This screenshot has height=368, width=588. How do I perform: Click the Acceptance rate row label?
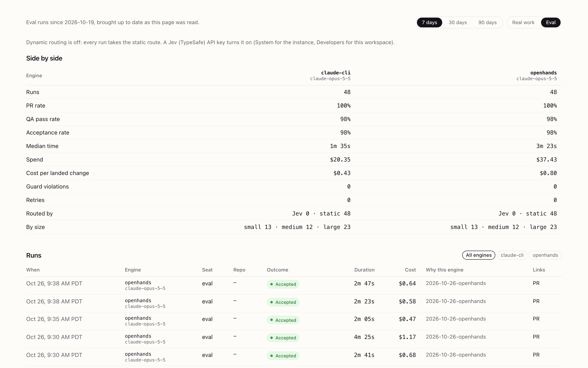pyautogui.click(x=48, y=133)
